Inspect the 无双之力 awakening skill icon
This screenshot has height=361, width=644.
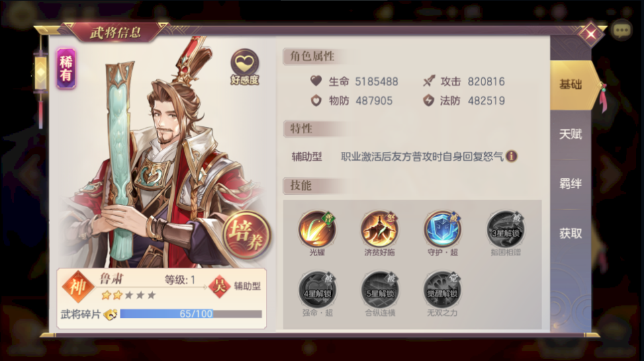click(x=443, y=288)
